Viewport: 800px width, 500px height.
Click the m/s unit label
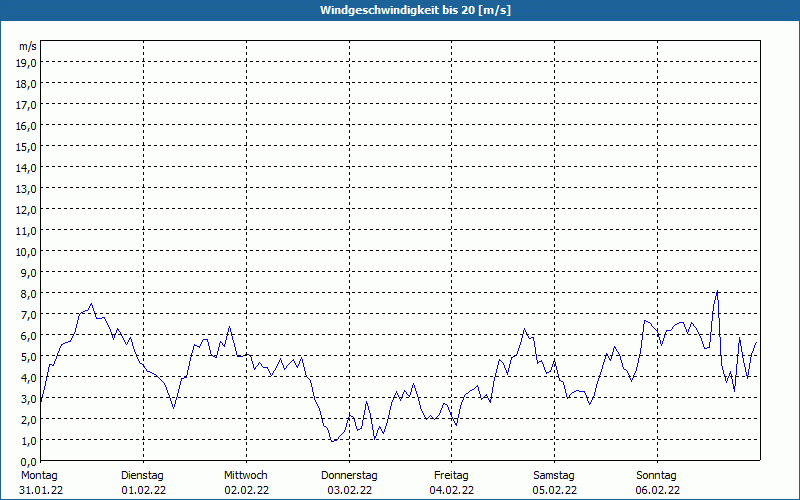pyautogui.click(x=28, y=46)
